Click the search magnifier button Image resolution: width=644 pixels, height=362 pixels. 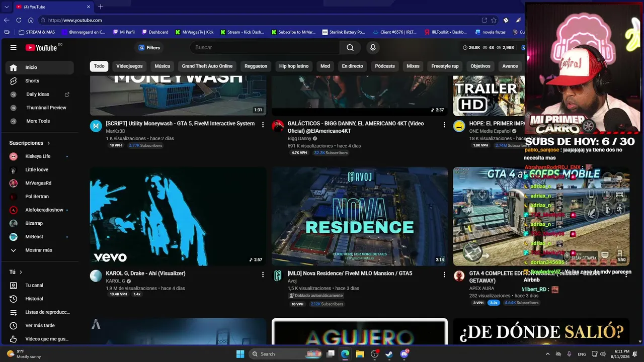click(x=350, y=48)
